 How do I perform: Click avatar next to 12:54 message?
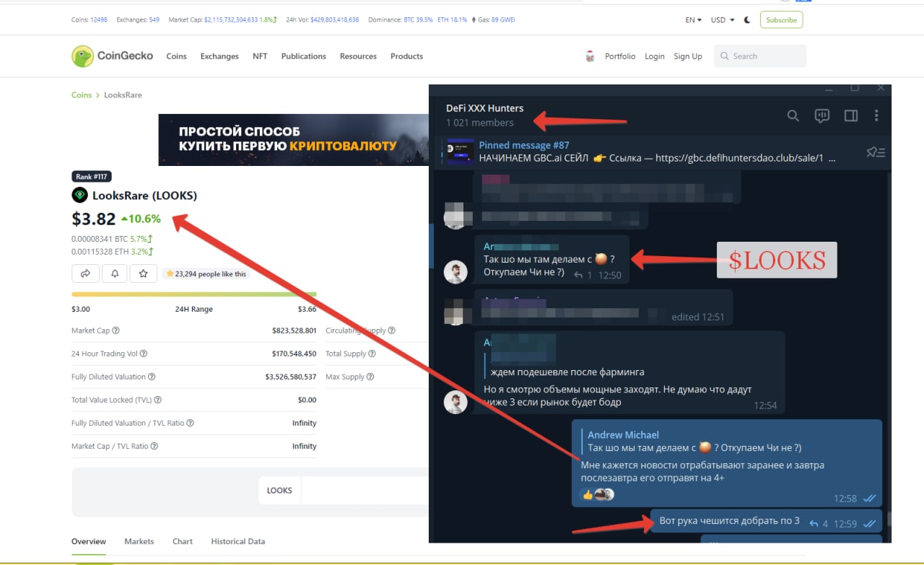(x=456, y=403)
